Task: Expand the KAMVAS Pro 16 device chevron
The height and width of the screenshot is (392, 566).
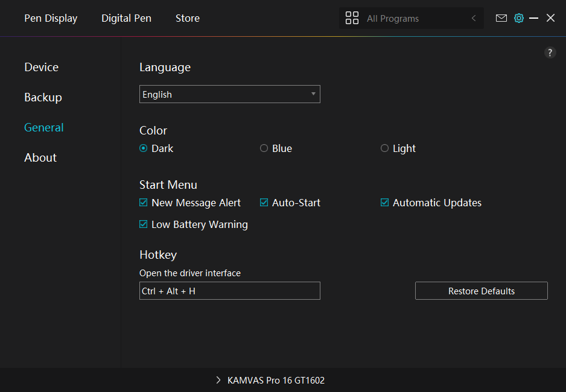Action: point(218,381)
